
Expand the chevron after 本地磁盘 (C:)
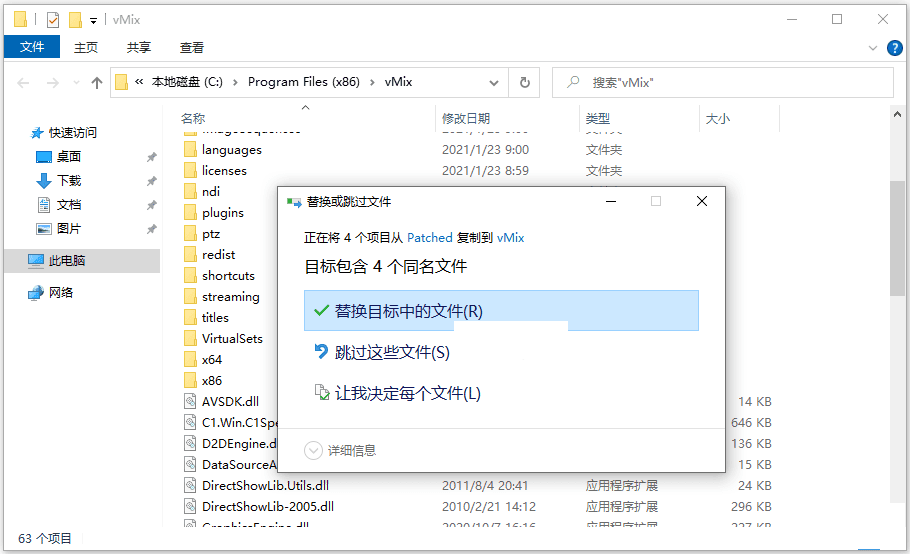pos(235,82)
